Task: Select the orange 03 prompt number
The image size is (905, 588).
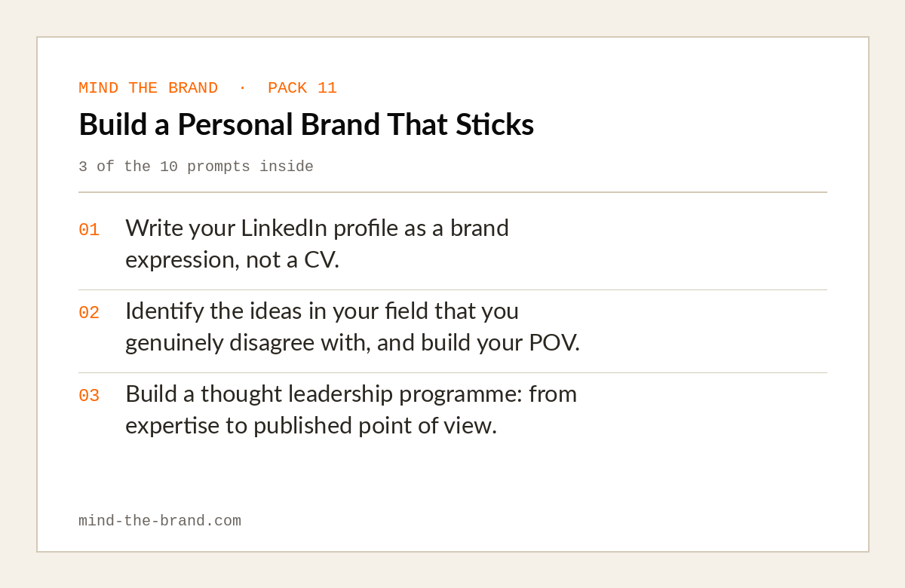Action: [x=89, y=396]
